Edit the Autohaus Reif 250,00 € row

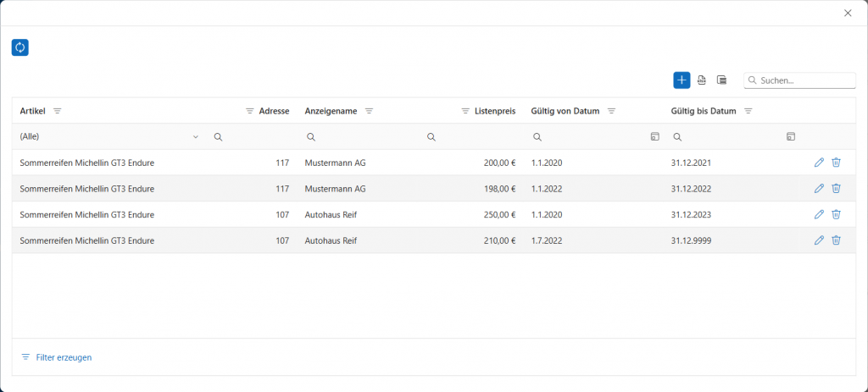(x=819, y=214)
